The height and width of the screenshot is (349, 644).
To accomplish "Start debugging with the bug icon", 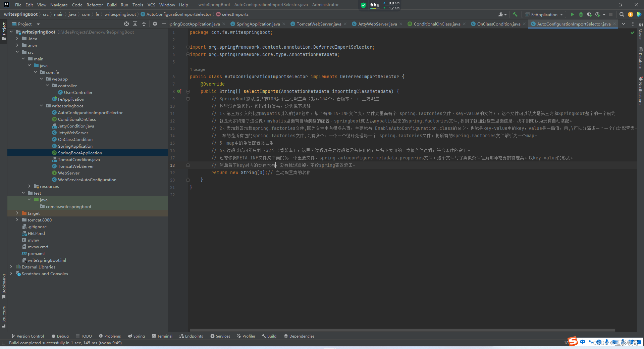I will tap(581, 14).
